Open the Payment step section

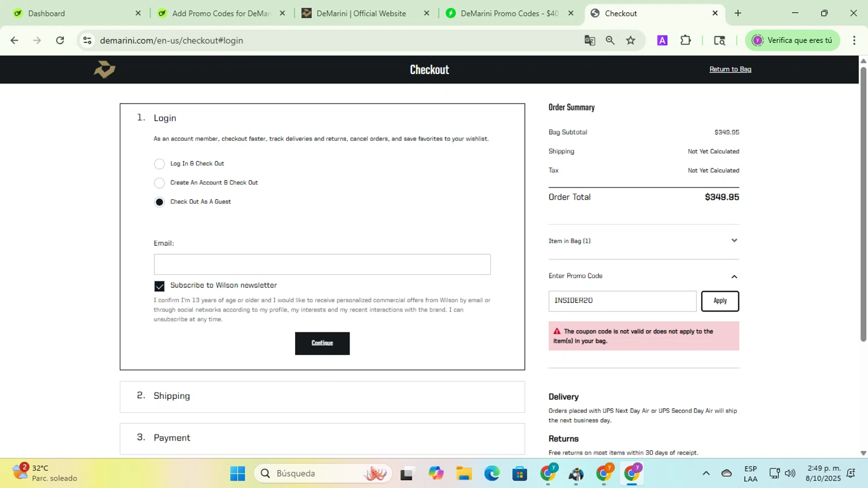(x=322, y=438)
